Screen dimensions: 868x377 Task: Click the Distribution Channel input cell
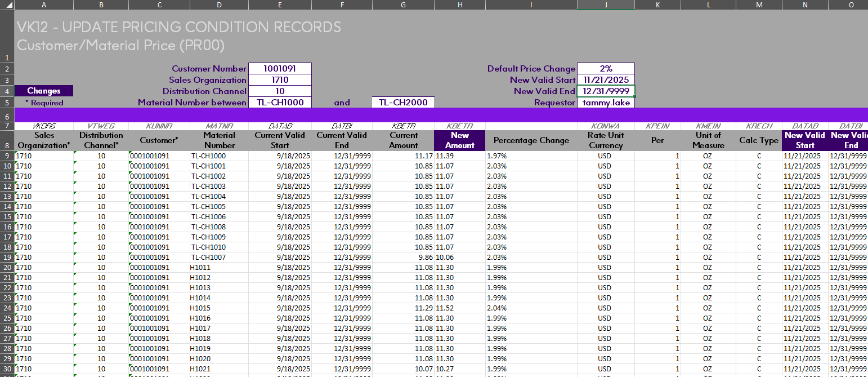tap(280, 91)
